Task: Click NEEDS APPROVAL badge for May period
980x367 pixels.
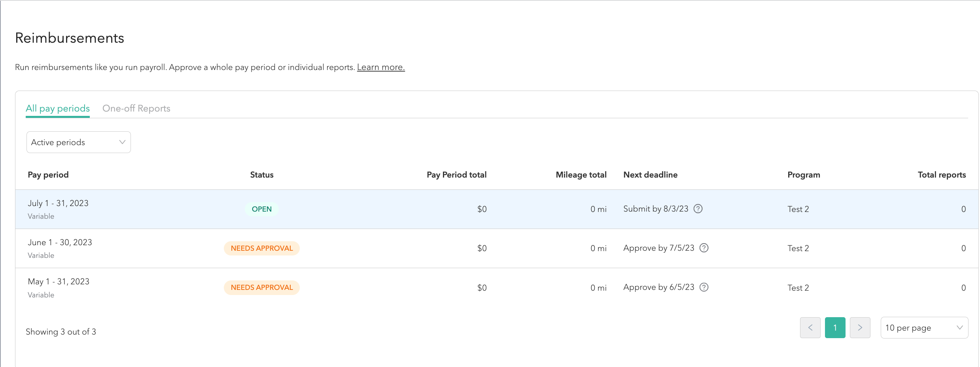Action: pyautogui.click(x=261, y=288)
